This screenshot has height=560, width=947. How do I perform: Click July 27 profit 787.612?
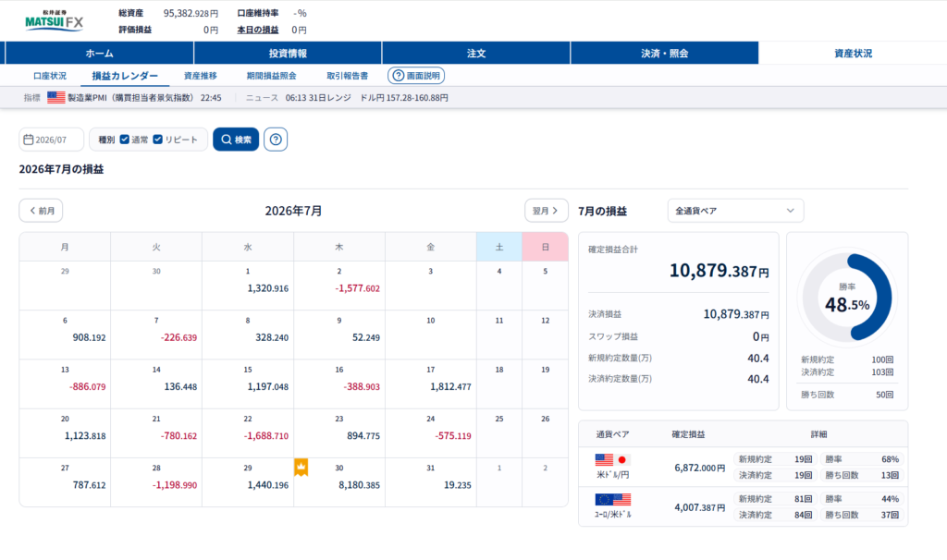pos(89,485)
